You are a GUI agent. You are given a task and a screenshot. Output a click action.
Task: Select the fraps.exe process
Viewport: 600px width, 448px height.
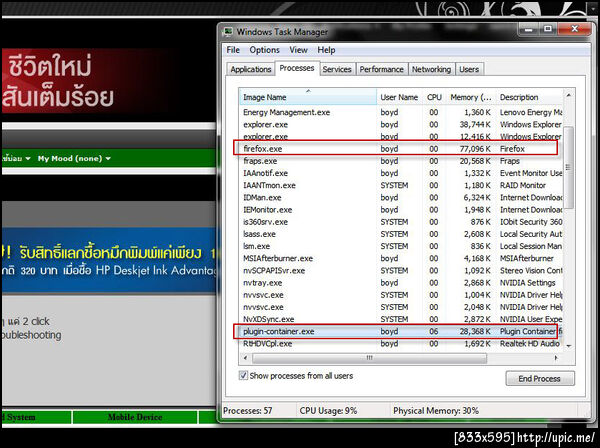click(401, 161)
